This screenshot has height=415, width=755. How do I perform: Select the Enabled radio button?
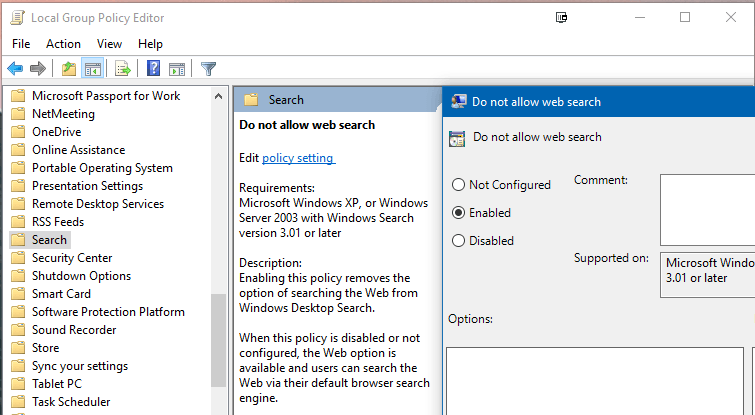pos(458,213)
